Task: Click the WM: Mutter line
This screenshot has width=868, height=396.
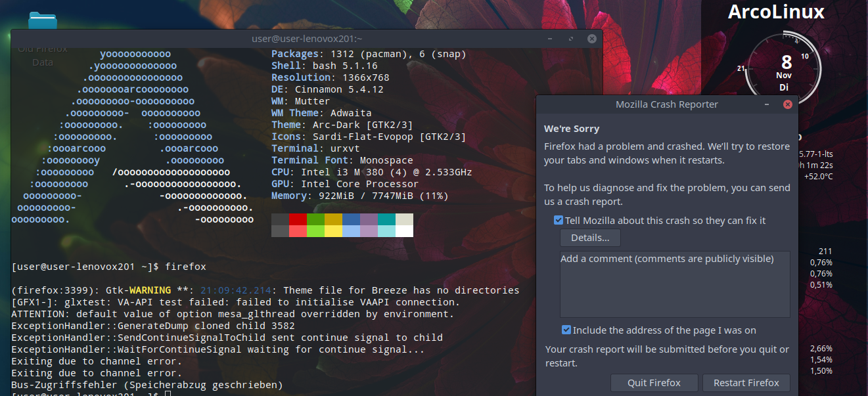Action: click(301, 101)
